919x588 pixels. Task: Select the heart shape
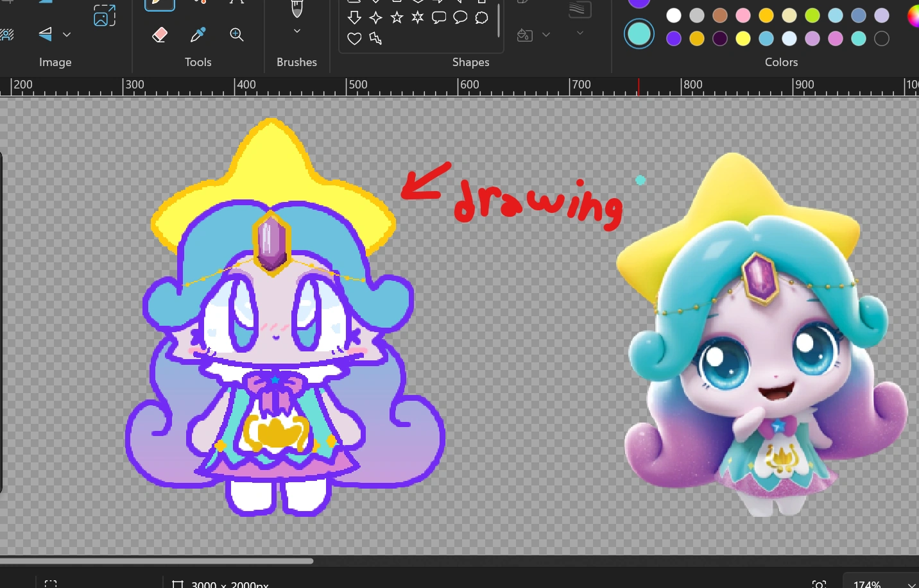tap(354, 38)
